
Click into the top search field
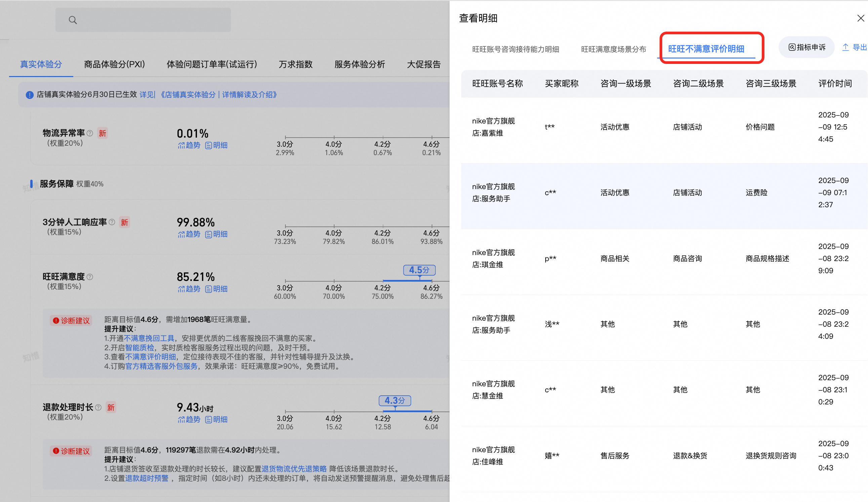(143, 20)
